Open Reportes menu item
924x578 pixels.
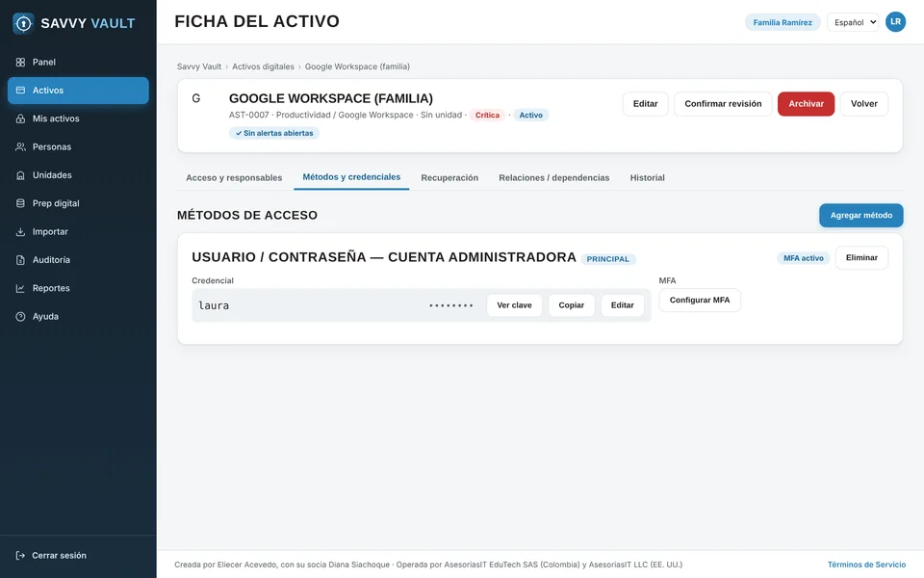coord(78,288)
